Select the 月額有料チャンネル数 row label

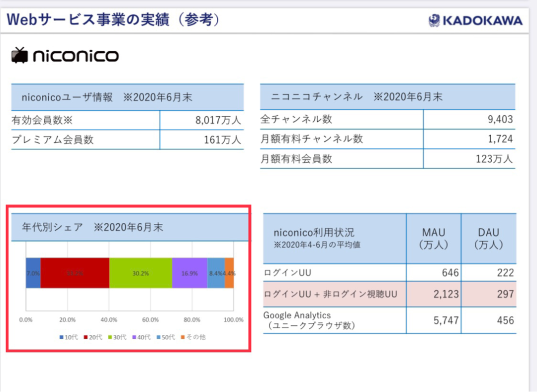312,139
